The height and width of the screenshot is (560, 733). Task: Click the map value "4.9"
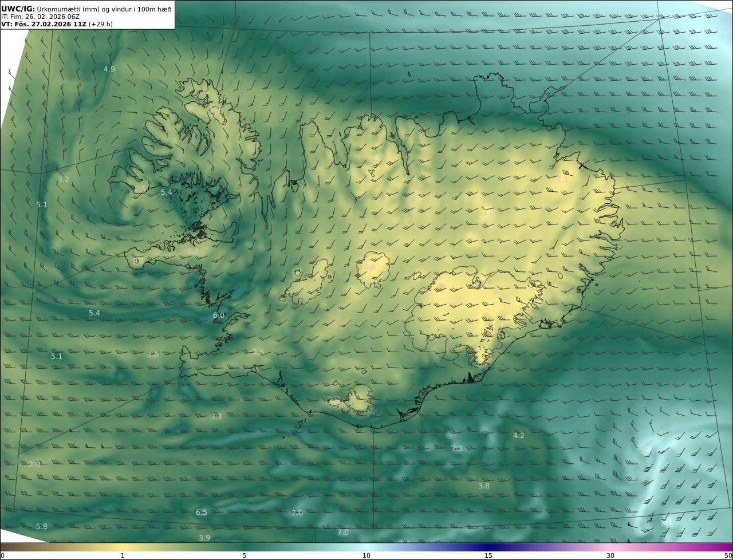click(x=109, y=69)
